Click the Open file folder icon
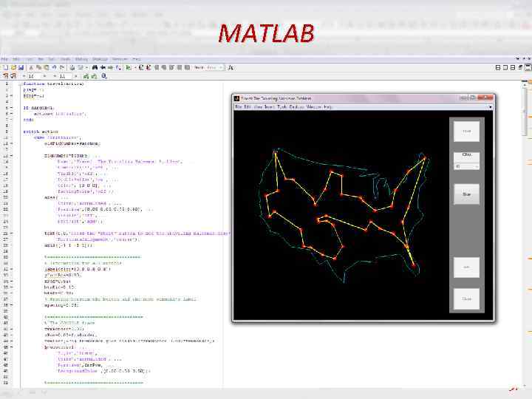Screen dimensions: 532x399 click(x=13, y=67)
